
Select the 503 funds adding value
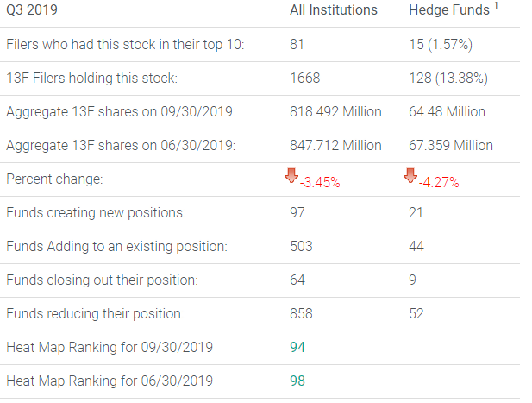[301, 246]
